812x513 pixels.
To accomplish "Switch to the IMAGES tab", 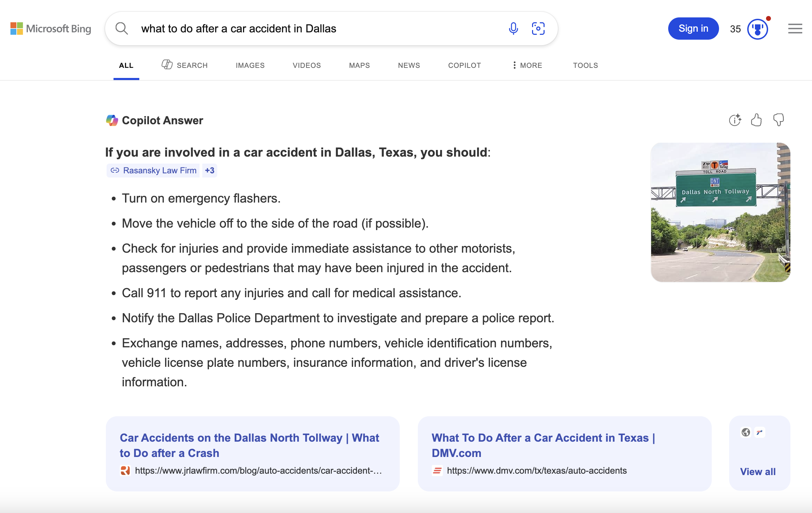I will (250, 65).
